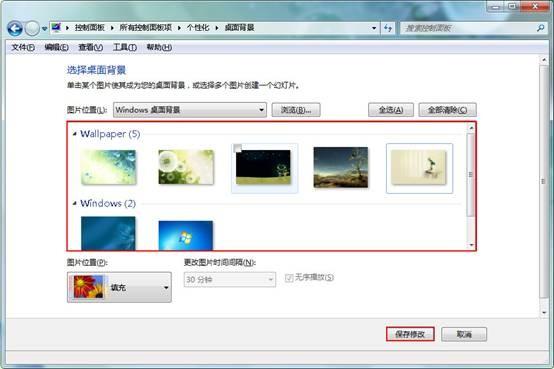The image size is (554, 369).
Task: Click the 全部清除(C) button
Action: [x=447, y=110]
